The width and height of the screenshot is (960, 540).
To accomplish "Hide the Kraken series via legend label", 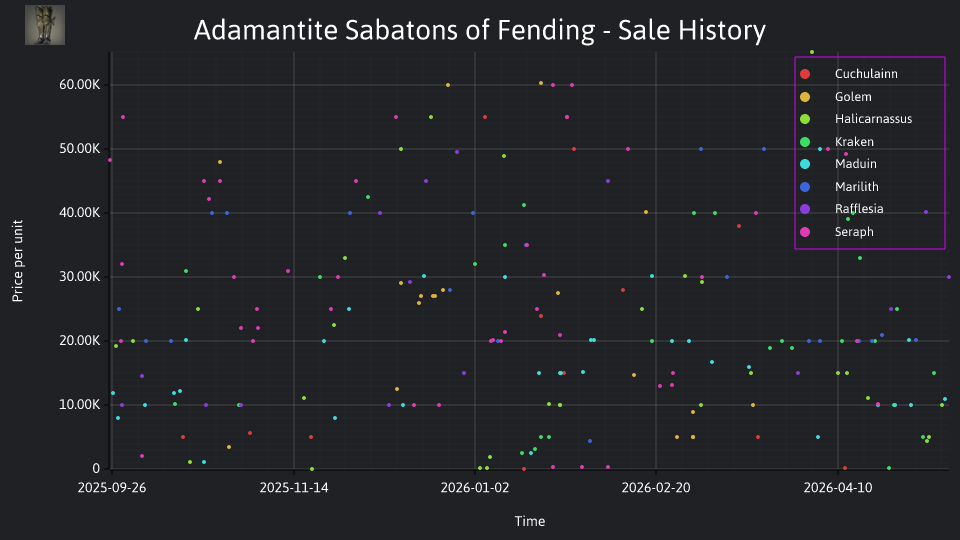I will coord(854,141).
